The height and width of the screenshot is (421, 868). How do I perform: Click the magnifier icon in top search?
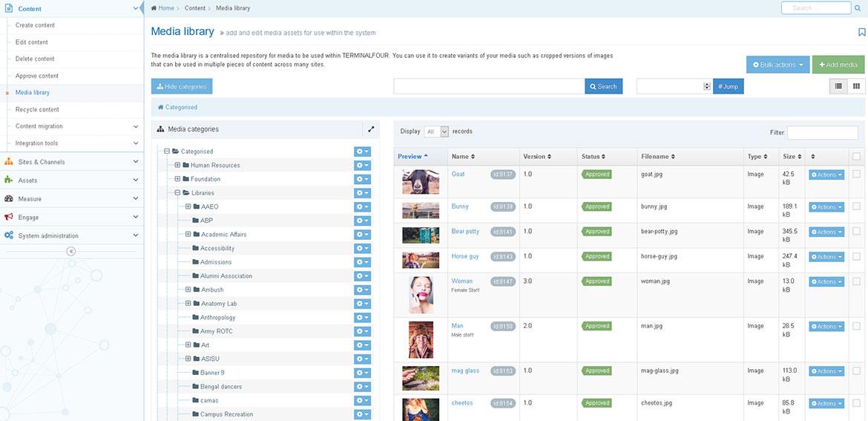[857, 8]
